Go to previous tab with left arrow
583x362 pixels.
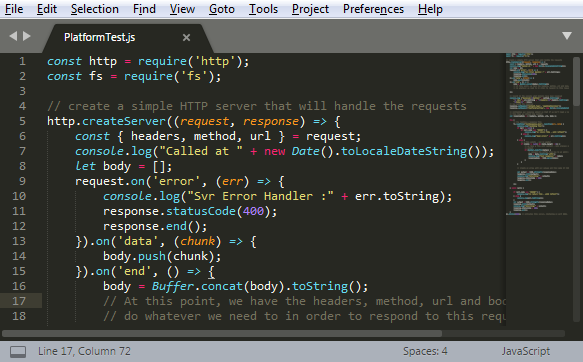13,36
